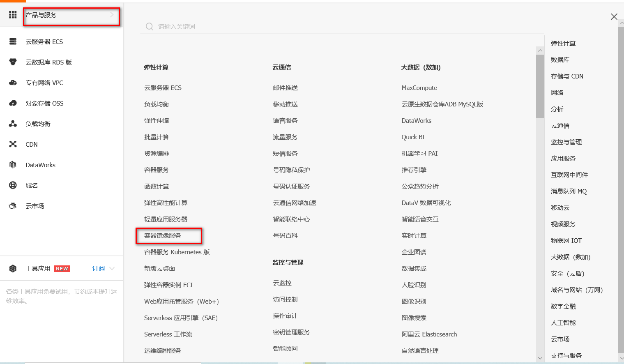Open the 人工智能 category on the right
This screenshot has height=364, width=624.
563,323
